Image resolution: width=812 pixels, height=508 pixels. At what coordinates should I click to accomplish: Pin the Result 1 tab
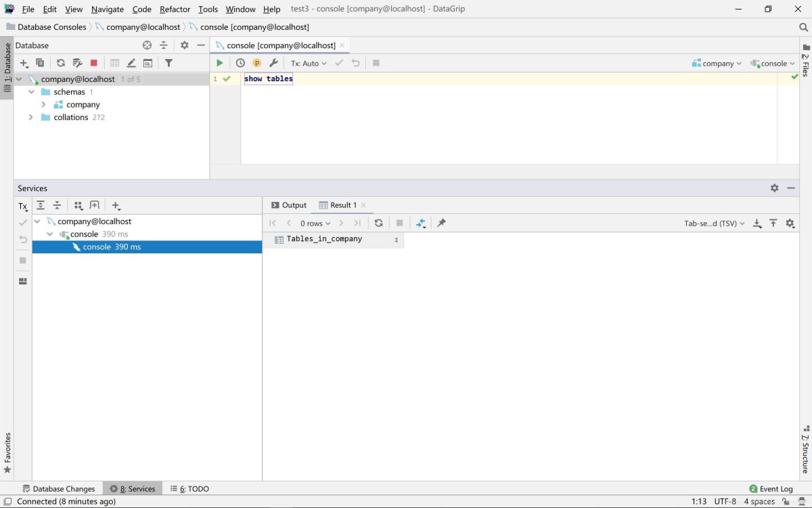441,223
